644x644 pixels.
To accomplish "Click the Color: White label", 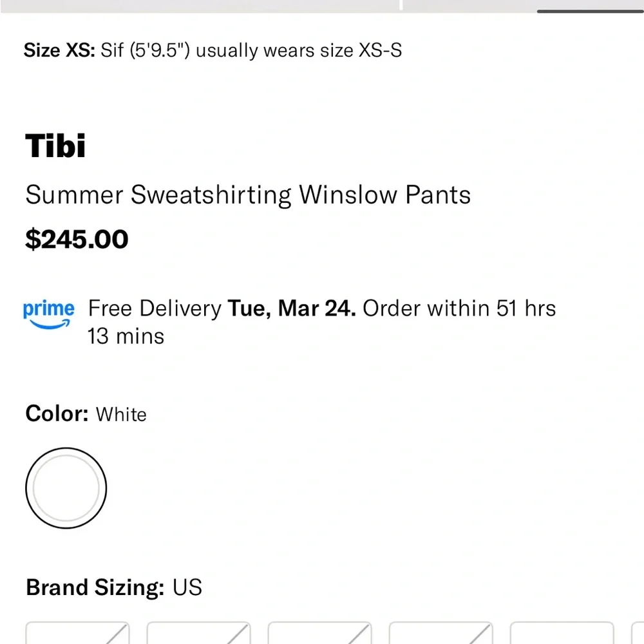I will click(86, 414).
